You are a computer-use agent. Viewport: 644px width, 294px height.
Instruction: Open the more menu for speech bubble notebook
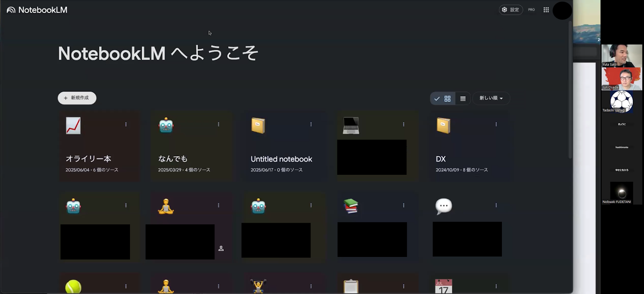coord(496,205)
